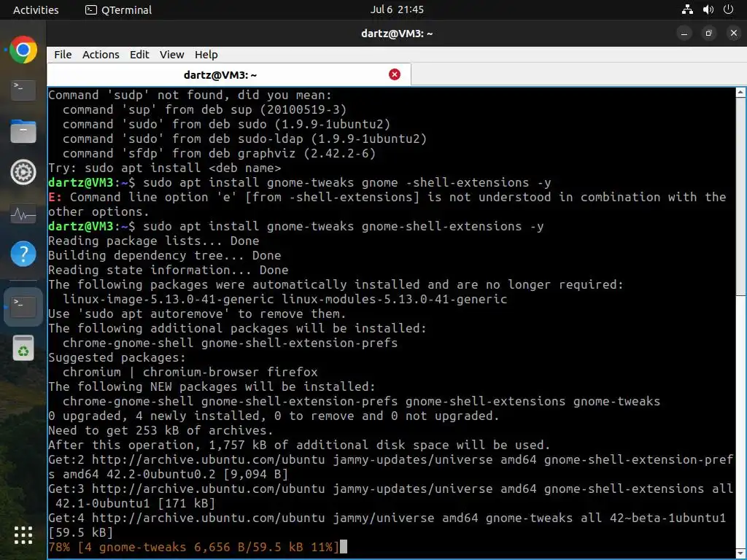Open System Monitor from the dock
The width and height of the screenshot is (747, 560).
(23, 214)
